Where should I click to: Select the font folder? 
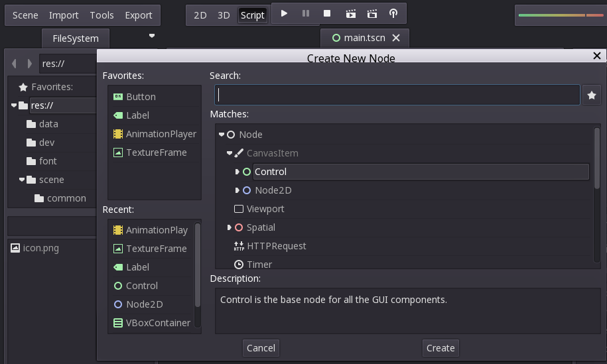48,161
